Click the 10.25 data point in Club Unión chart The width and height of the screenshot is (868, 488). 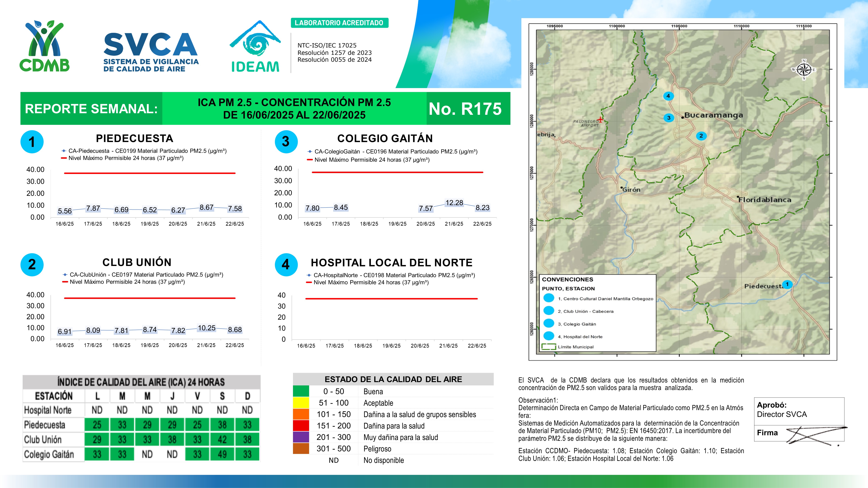coord(206,328)
